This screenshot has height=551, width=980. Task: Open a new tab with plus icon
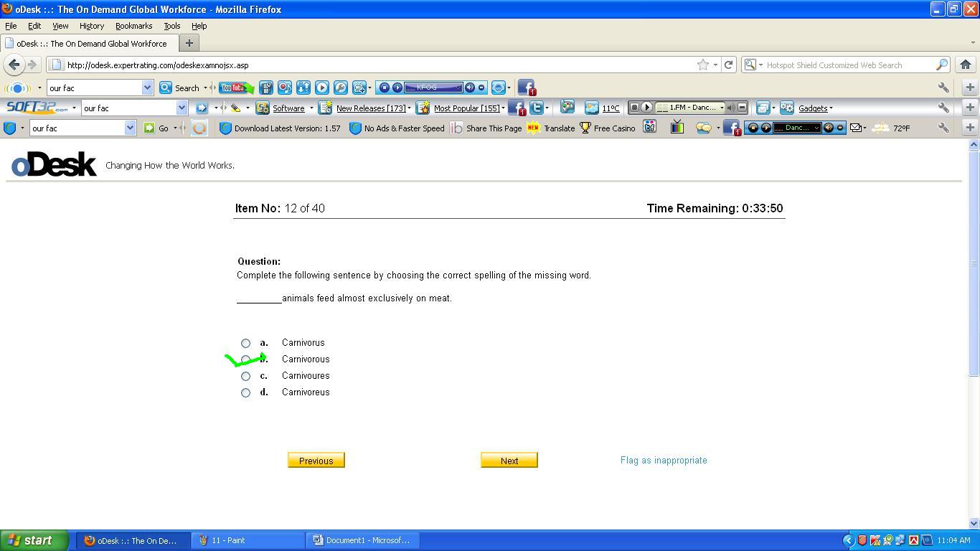189,43
